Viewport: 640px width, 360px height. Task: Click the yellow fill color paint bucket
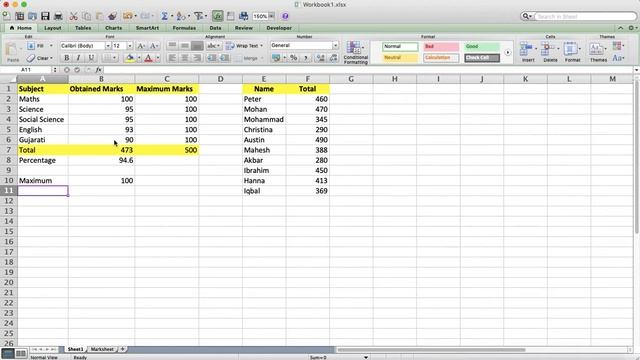click(x=130, y=58)
